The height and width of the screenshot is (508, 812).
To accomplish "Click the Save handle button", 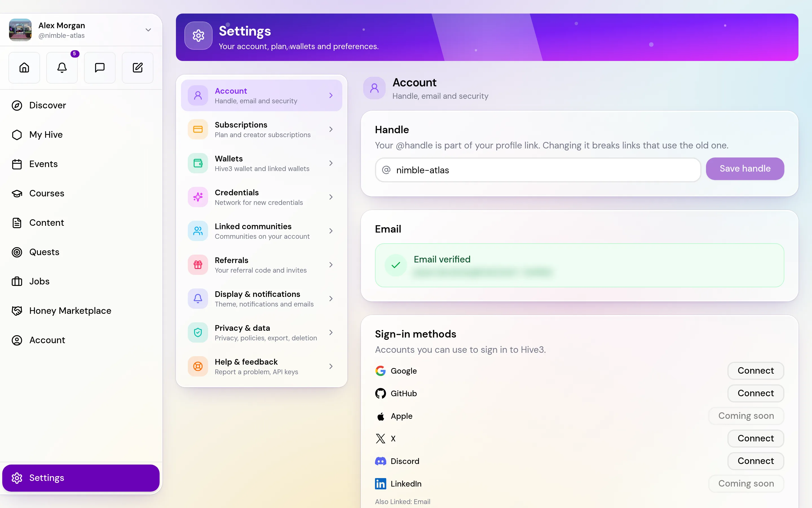I will tap(745, 169).
